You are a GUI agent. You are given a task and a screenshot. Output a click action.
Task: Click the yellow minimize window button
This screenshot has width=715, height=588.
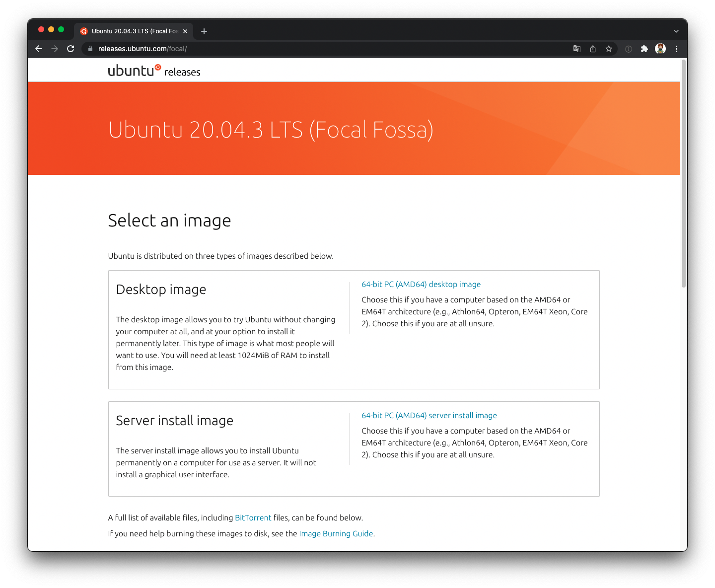(51, 30)
